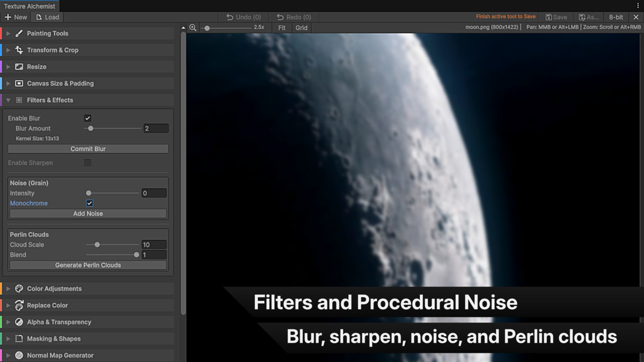
Task: Click the Masking & Shapes icon
Action: pyautogui.click(x=19, y=338)
